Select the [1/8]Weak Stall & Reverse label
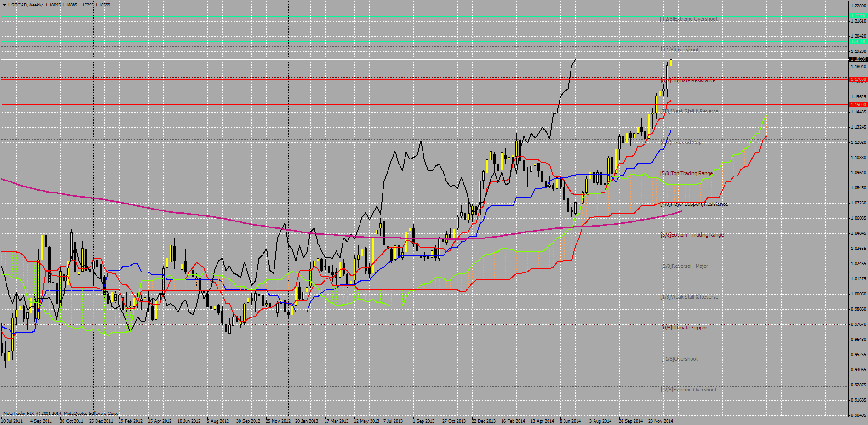The height and width of the screenshot is (425, 868). pyautogui.click(x=689, y=297)
